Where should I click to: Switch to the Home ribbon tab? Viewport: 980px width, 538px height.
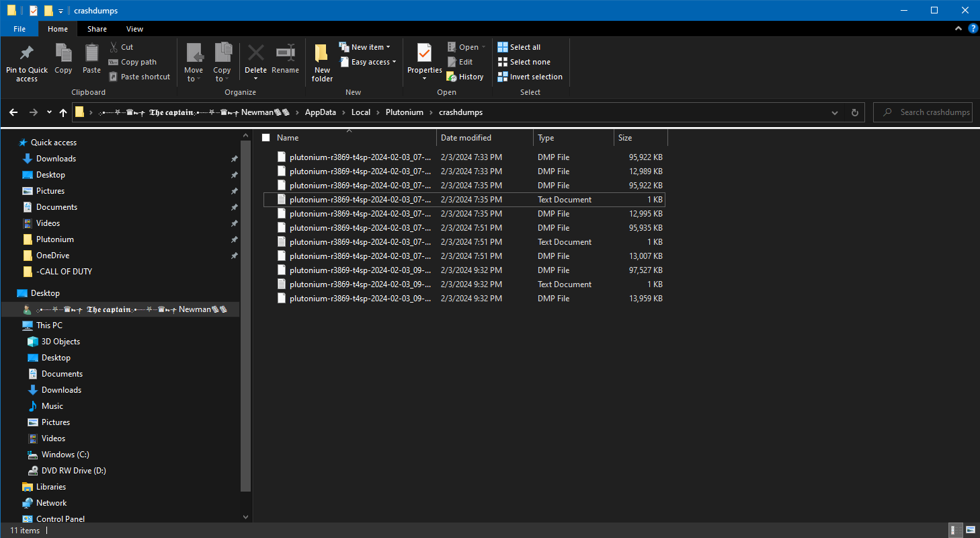click(x=58, y=29)
